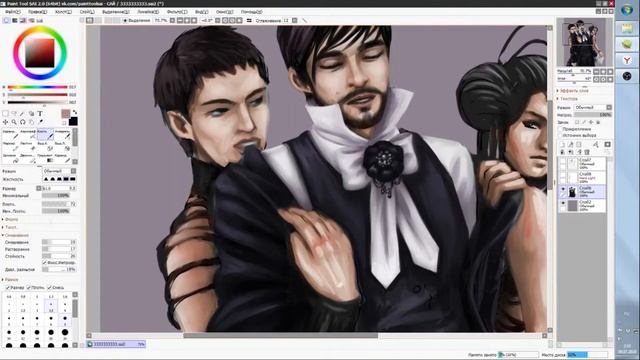640x360 pixels.
Task: Delete layer with the trash icon
Action: pos(587,152)
